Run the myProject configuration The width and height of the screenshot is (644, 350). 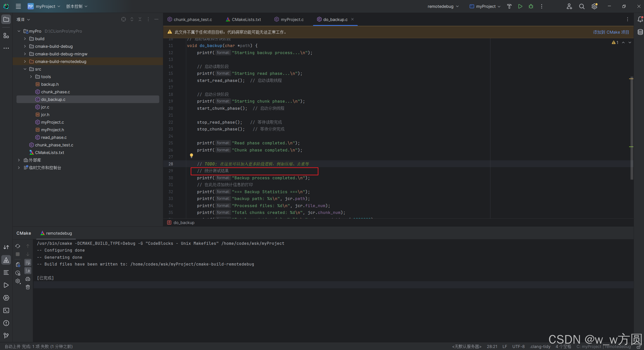point(520,6)
